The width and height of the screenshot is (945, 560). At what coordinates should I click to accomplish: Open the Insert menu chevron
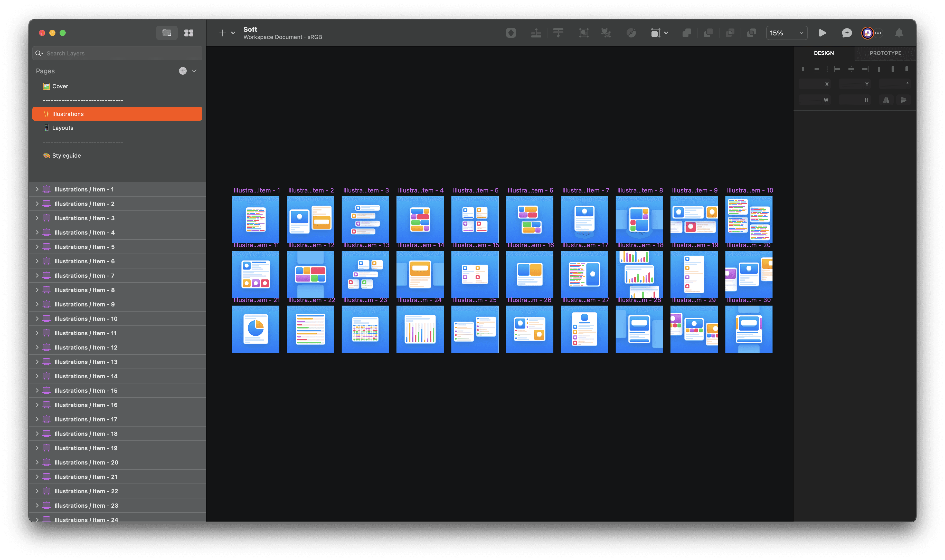point(233,33)
